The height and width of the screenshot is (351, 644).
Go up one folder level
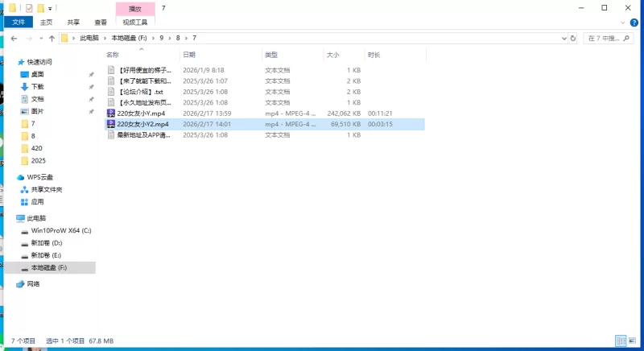pyautogui.click(x=52, y=38)
